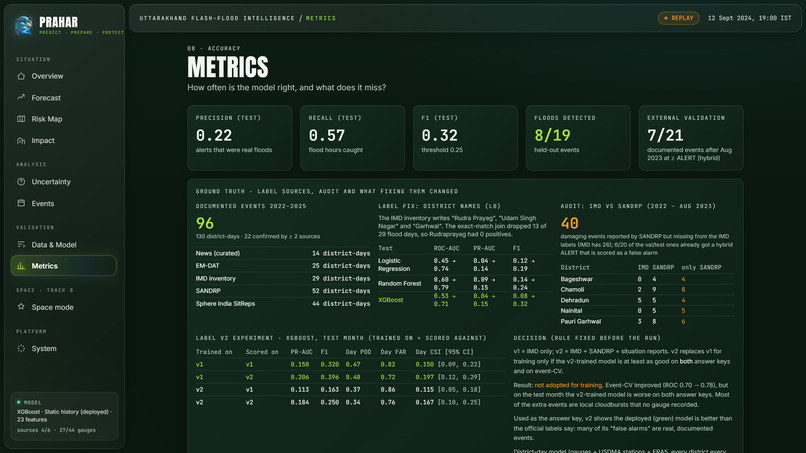Open Risk Map from sidebar

(x=64, y=119)
